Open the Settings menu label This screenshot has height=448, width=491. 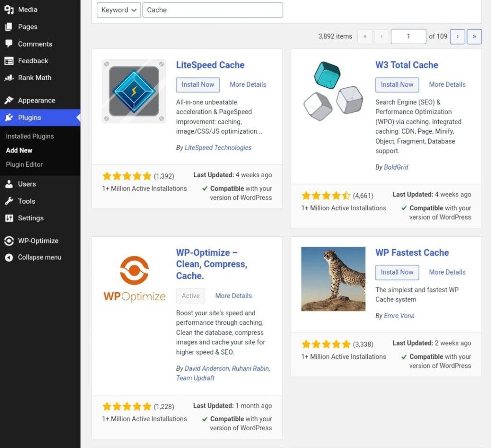click(x=31, y=218)
